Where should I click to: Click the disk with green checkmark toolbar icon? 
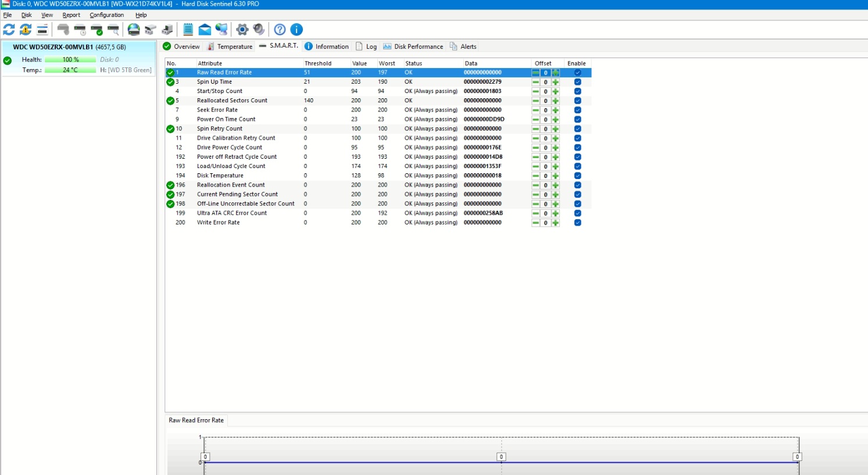click(x=97, y=30)
